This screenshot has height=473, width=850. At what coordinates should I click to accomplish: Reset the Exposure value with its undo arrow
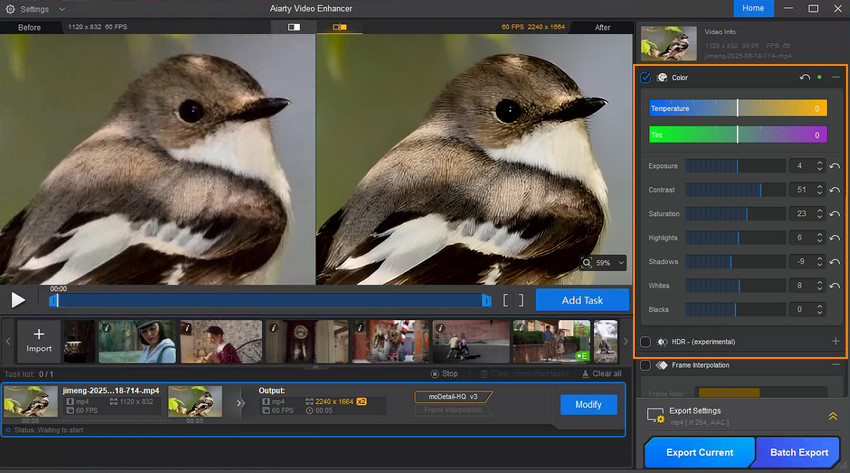pos(834,166)
